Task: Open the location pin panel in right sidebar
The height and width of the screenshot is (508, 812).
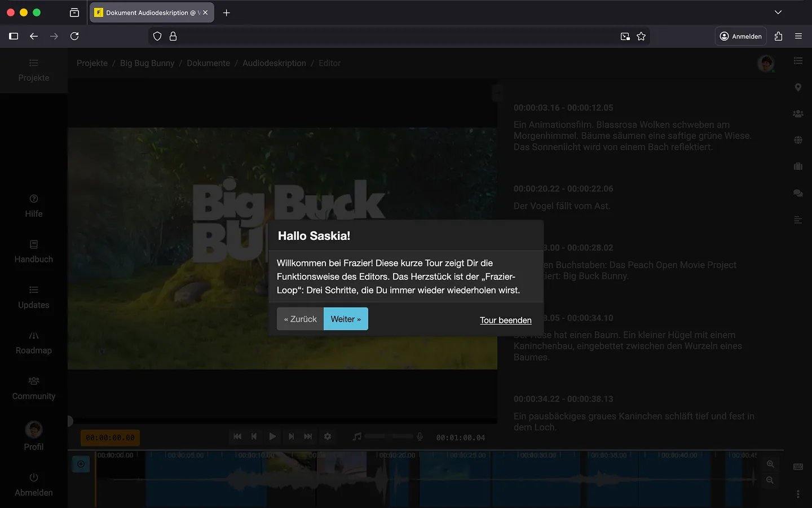Action: (798, 87)
